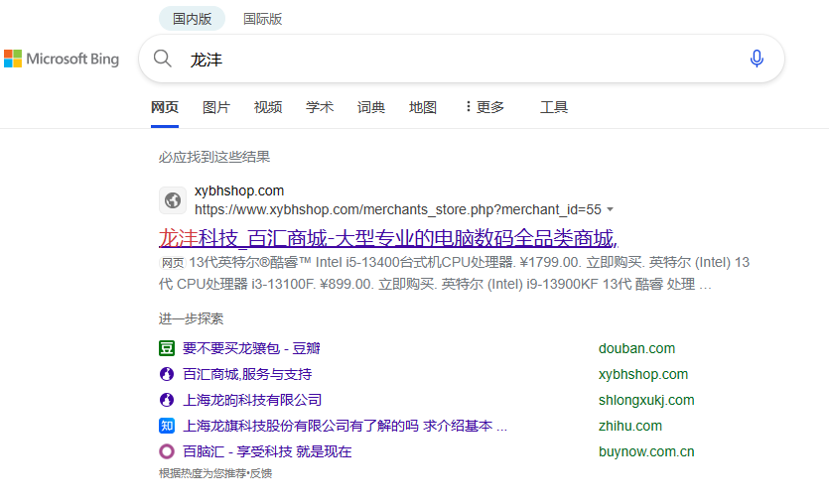Open the 学术 tab
The image size is (829, 504).
320,107
